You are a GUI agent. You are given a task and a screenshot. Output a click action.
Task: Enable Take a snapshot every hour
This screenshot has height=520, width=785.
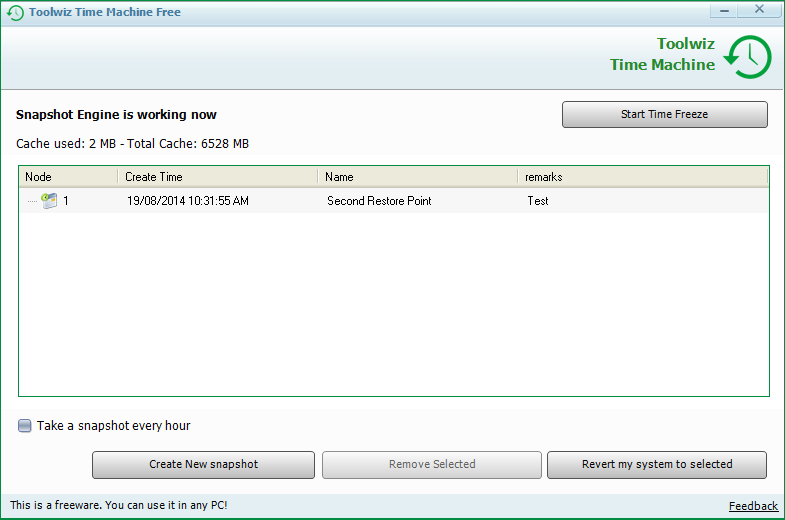click(25, 426)
